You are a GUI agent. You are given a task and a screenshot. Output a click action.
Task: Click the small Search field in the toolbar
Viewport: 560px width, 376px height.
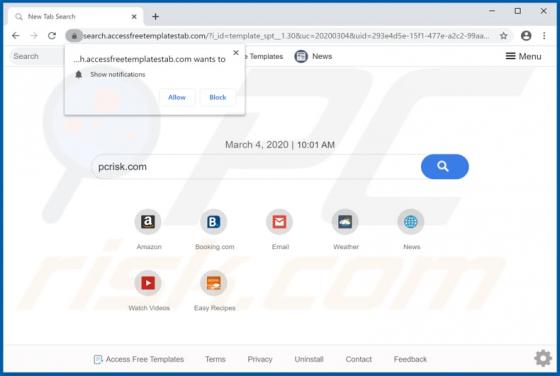point(38,56)
